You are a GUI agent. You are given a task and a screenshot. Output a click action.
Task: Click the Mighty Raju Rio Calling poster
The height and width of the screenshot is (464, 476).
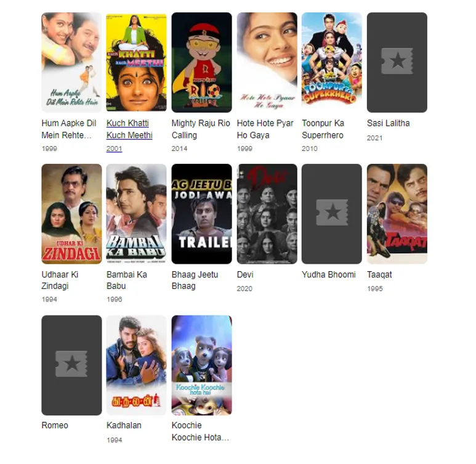tap(201, 62)
